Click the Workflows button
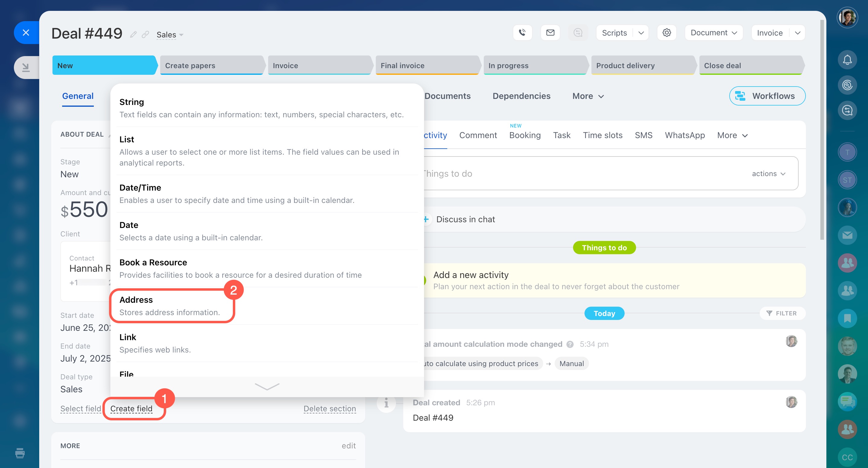The image size is (868, 468). [x=767, y=96]
